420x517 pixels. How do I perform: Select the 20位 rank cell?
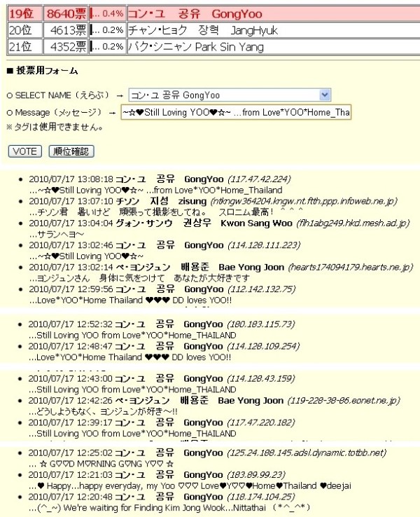point(24,30)
